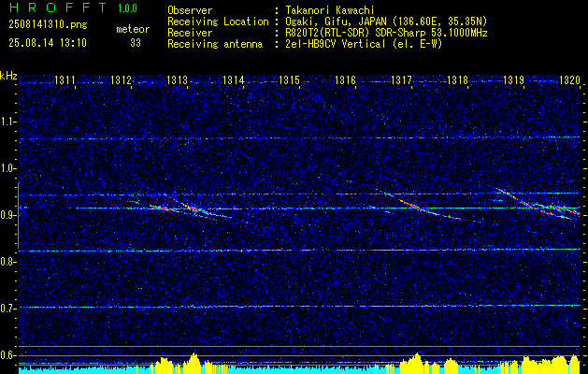Click time marker 1320
Screen dimensions: 588x374
click(569, 79)
